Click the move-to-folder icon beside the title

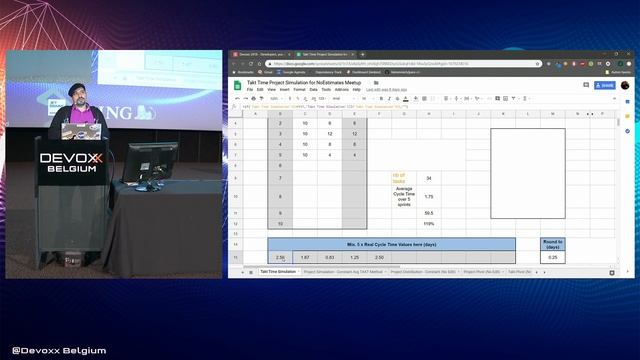pyautogui.click(x=376, y=82)
